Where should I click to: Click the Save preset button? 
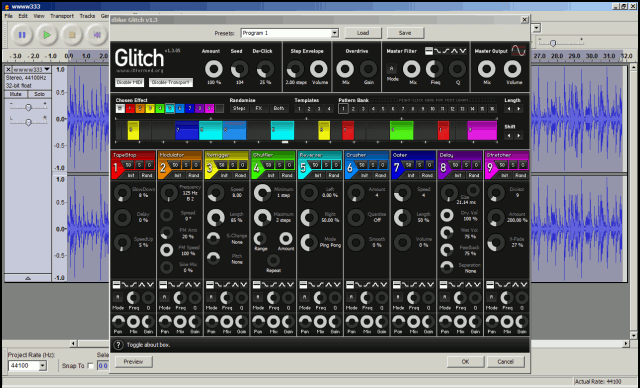(x=405, y=33)
